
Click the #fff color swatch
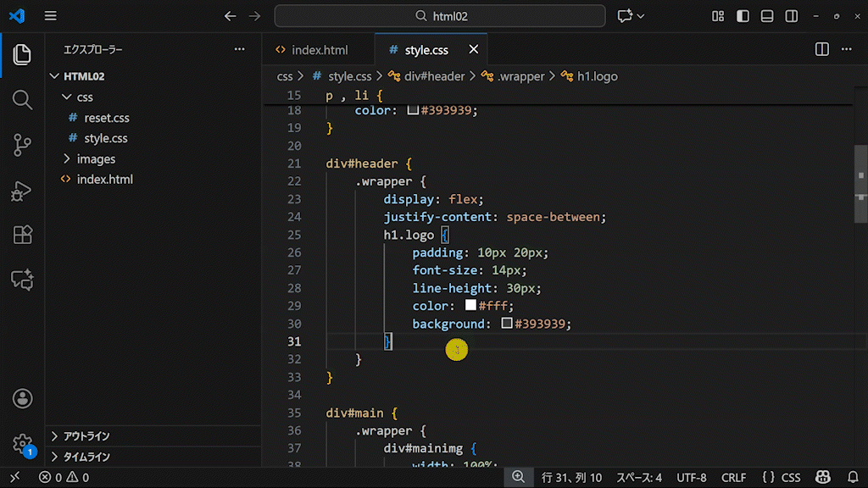coord(470,306)
